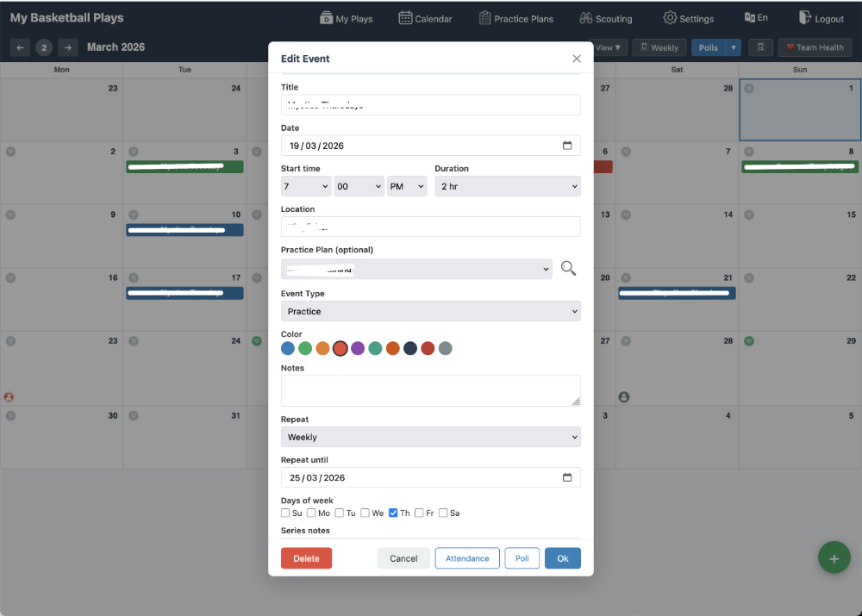
Task: Open Team Health from the toolbar
Action: [x=815, y=47]
